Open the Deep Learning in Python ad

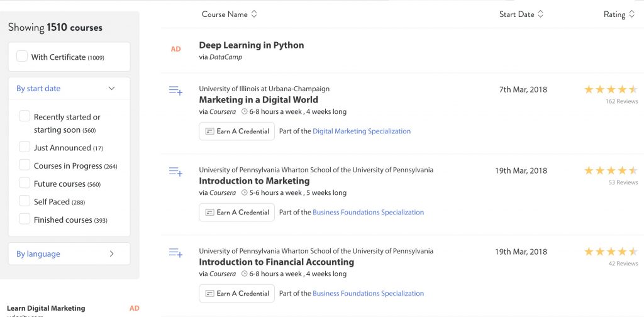252,45
